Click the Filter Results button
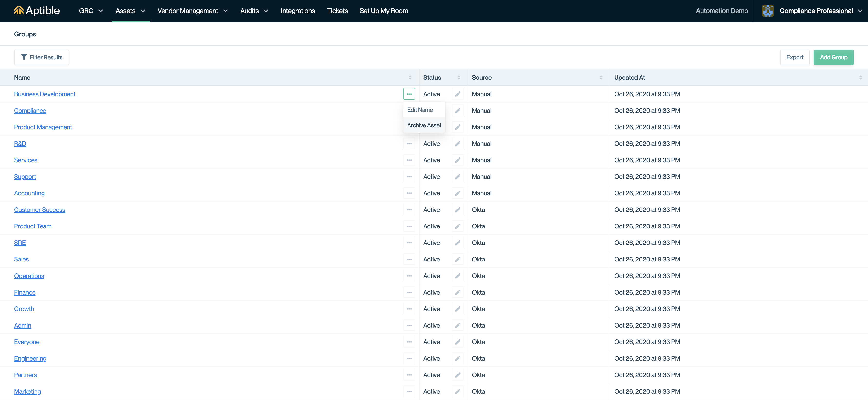The image size is (868, 400). click(42, 57)
